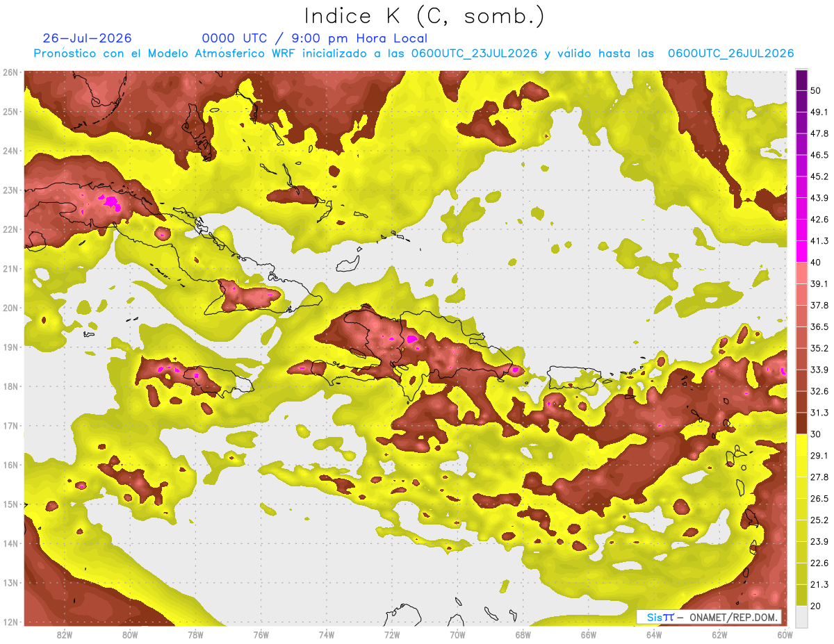
Task: Click the latitude label "20N"
Action: pyautogui.click(x=11, y=308)
